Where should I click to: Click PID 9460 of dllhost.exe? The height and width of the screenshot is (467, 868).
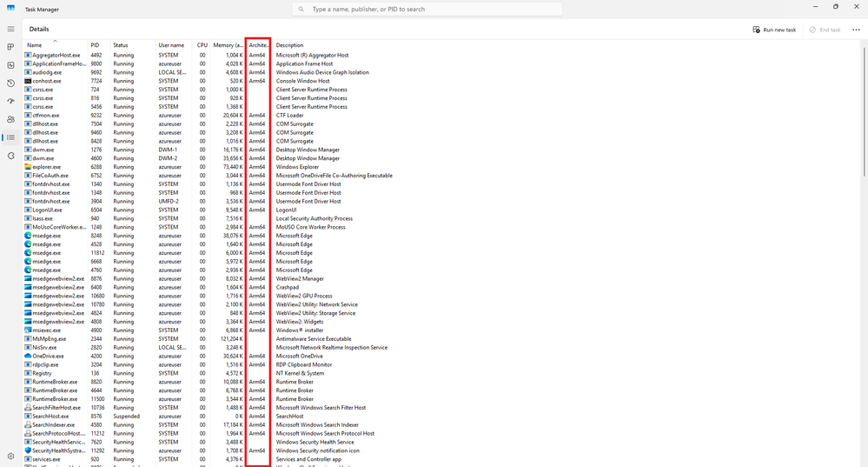96,132
